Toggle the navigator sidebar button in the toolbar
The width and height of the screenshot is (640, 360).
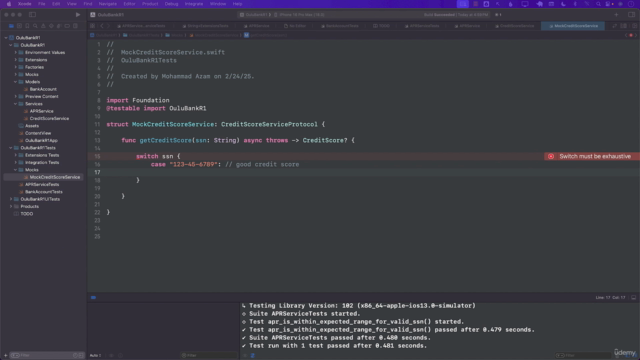(32, 15)
